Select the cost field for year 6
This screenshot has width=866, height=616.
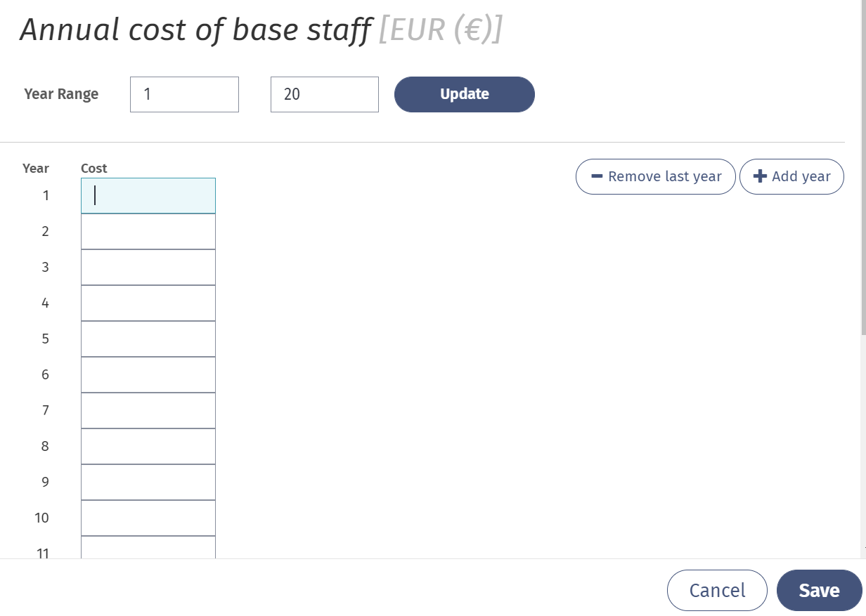point(148,374)
